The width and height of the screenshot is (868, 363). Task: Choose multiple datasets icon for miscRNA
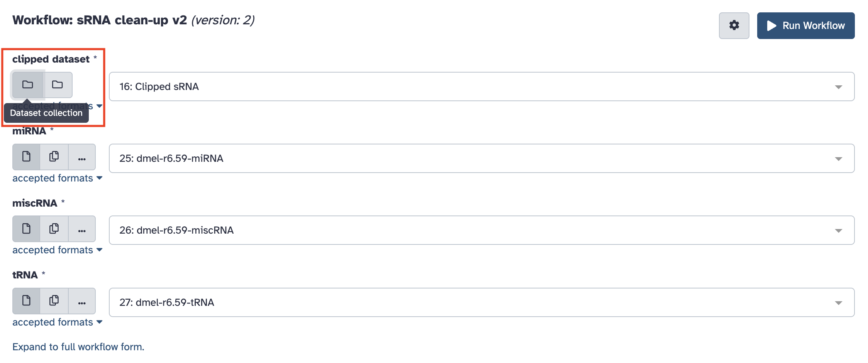pyautogui.click(x=54, y=229)
